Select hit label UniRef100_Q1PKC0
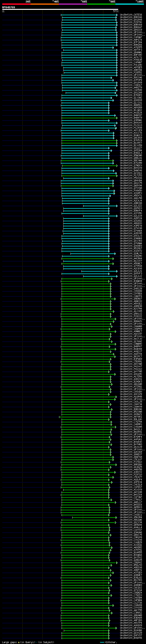 click(x=131, y=208)
